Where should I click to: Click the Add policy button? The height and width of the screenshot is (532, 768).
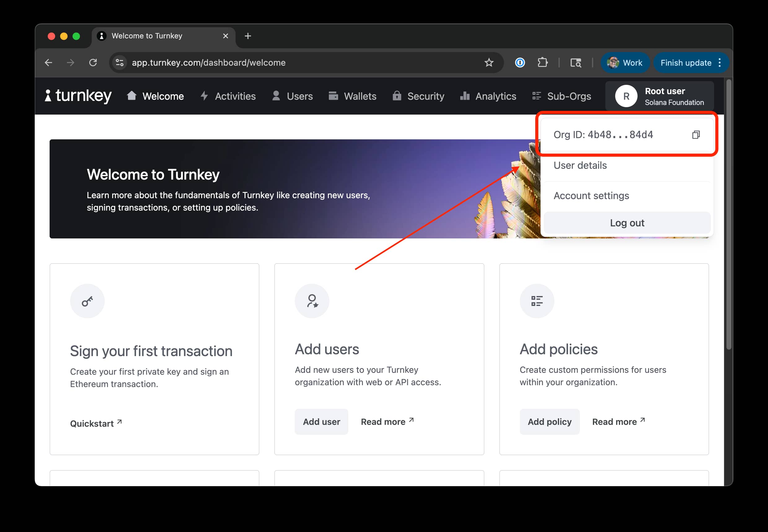click(x=549, y=422)
